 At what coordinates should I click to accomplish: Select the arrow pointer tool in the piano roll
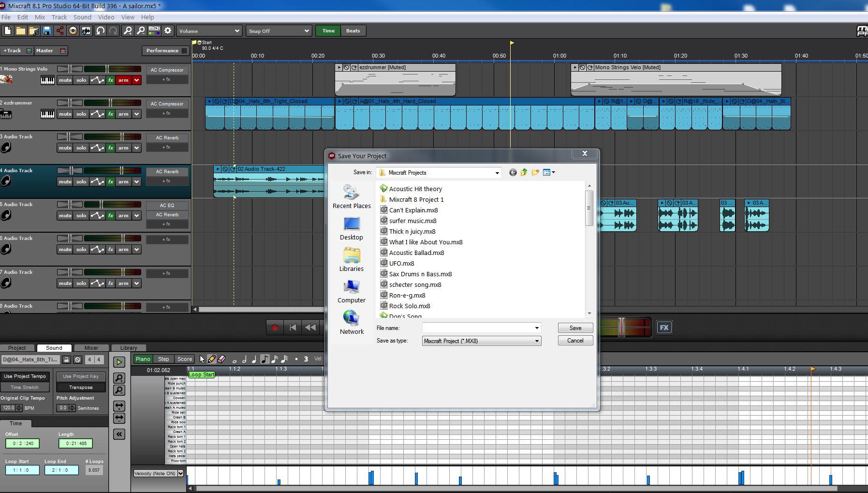[x=202, y=359]
